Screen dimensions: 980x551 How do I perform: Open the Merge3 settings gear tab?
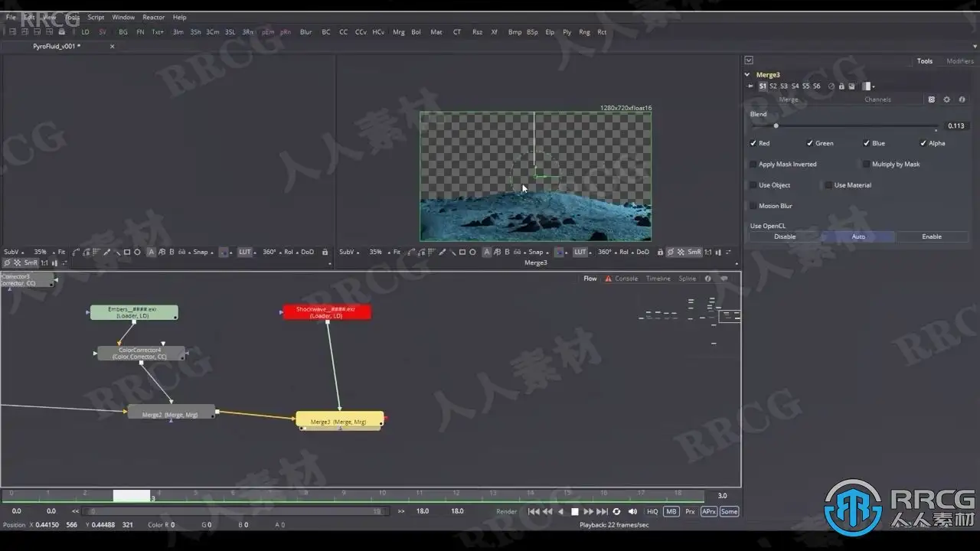[946, 99]
